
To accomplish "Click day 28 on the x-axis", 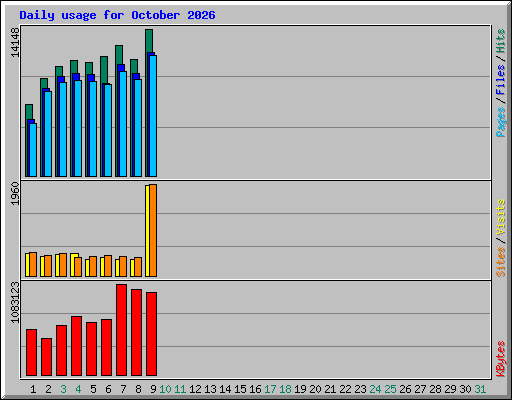I will click(x=435, y=389).
